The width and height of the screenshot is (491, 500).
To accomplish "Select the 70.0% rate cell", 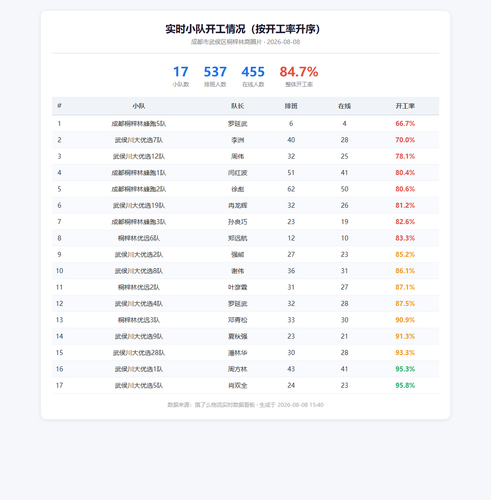I will 405,140.
